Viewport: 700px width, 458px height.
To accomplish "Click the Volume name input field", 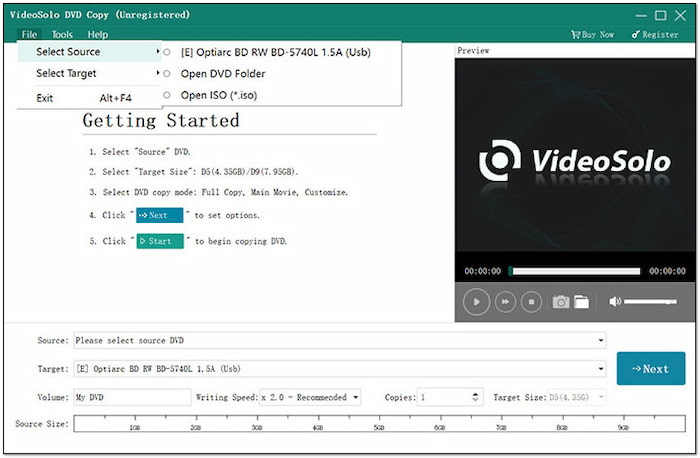I will [x=131, y=397].
